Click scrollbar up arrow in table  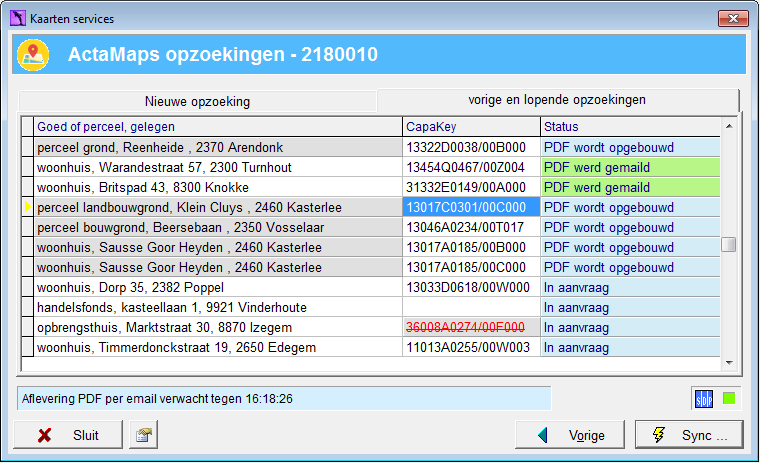point(728,127)
